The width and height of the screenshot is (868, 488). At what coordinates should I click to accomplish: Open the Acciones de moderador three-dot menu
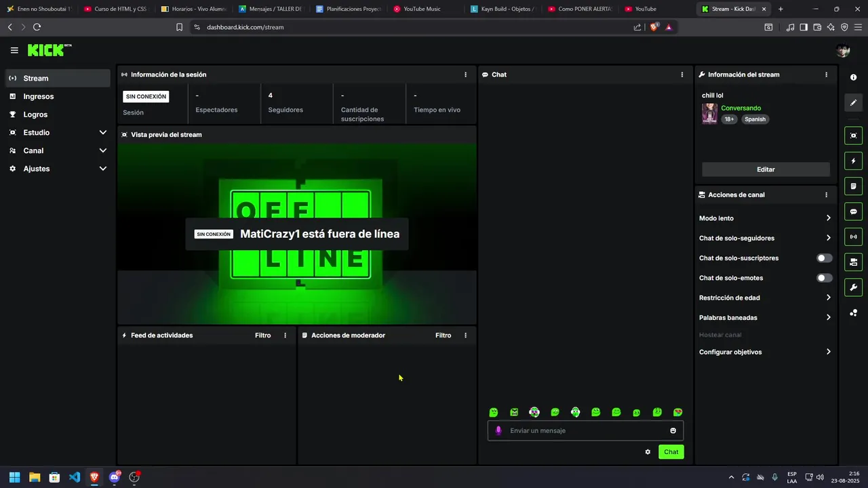(465, 335)
